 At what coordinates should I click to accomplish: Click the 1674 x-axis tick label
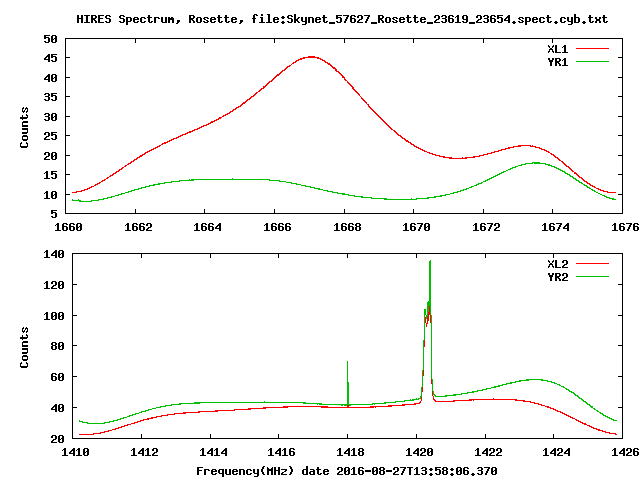coord(555,227)
